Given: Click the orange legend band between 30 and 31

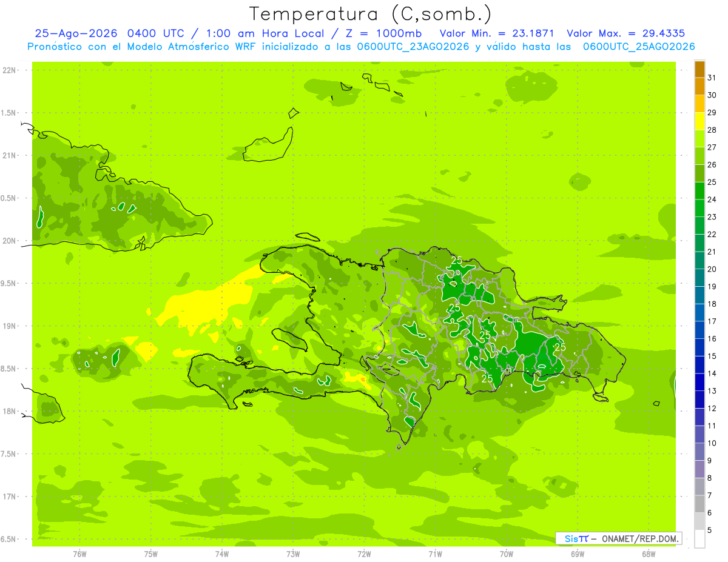Looking at the screenshot, I should [699, 87].
